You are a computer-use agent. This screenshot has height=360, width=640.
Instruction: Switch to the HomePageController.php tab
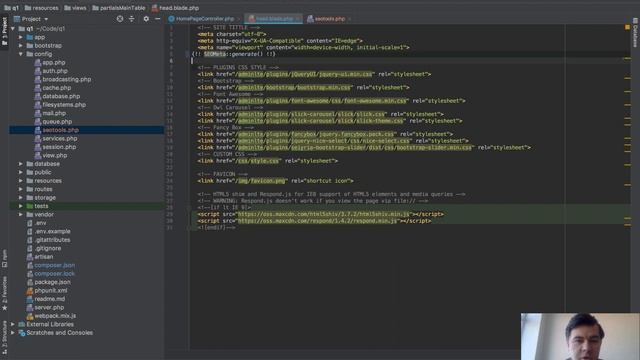point(204,19)
